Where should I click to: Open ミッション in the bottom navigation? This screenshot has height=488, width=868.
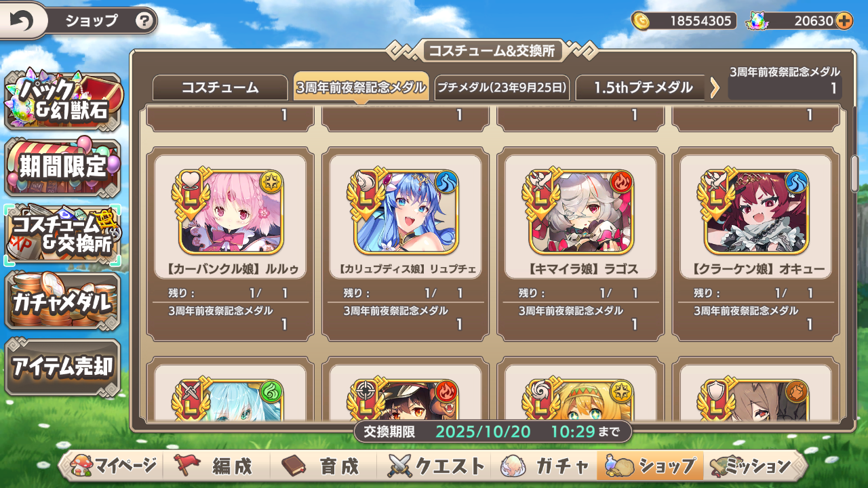[x=751, y=466]
